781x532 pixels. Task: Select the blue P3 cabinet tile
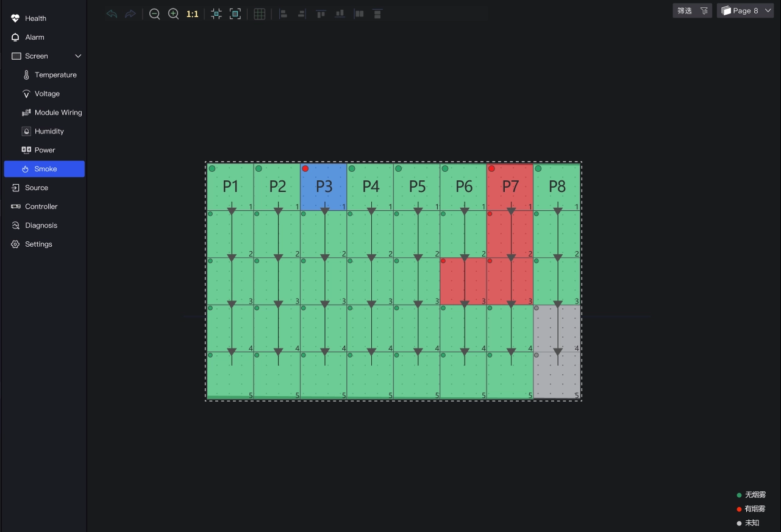click(x=324, y=186)
